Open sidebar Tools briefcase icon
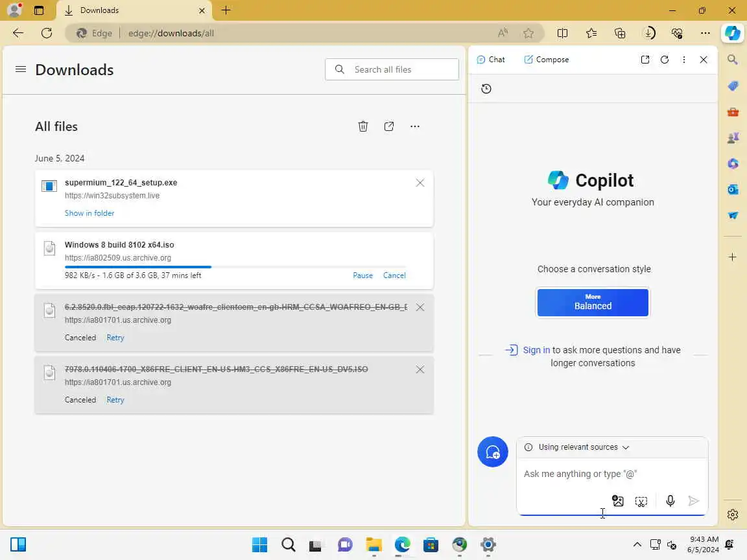The image size is (747, 560). pos(733,112)
